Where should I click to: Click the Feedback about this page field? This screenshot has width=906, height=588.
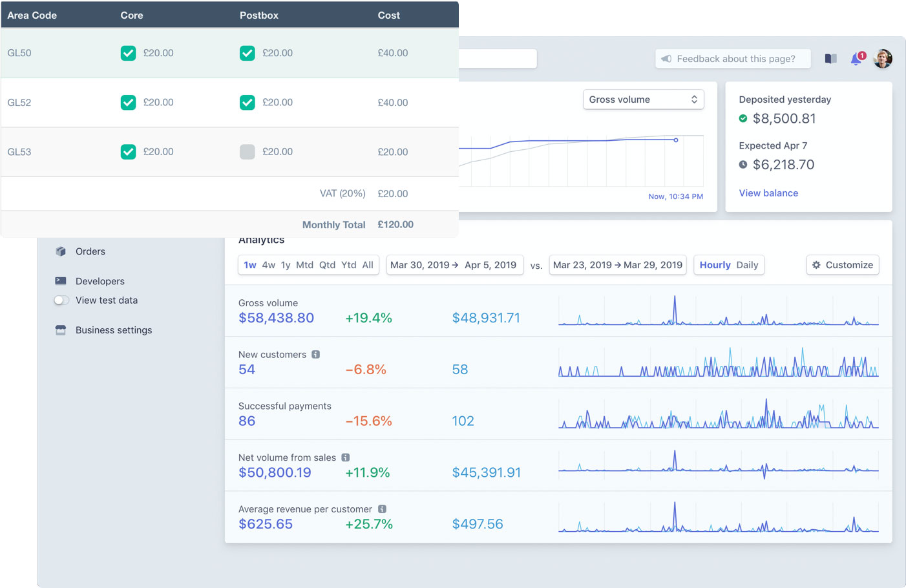coord(732,58)
